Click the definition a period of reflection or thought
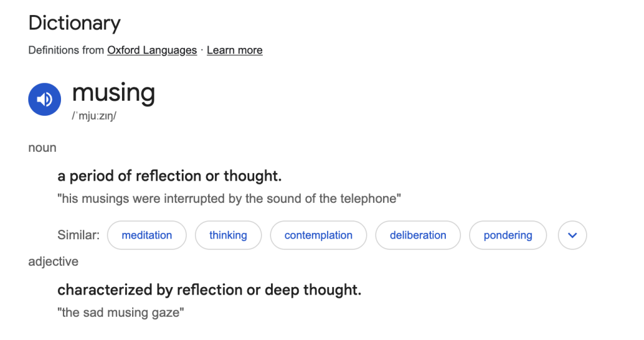Viewport: 644px width, 340px height. click(x=169, y=176)
